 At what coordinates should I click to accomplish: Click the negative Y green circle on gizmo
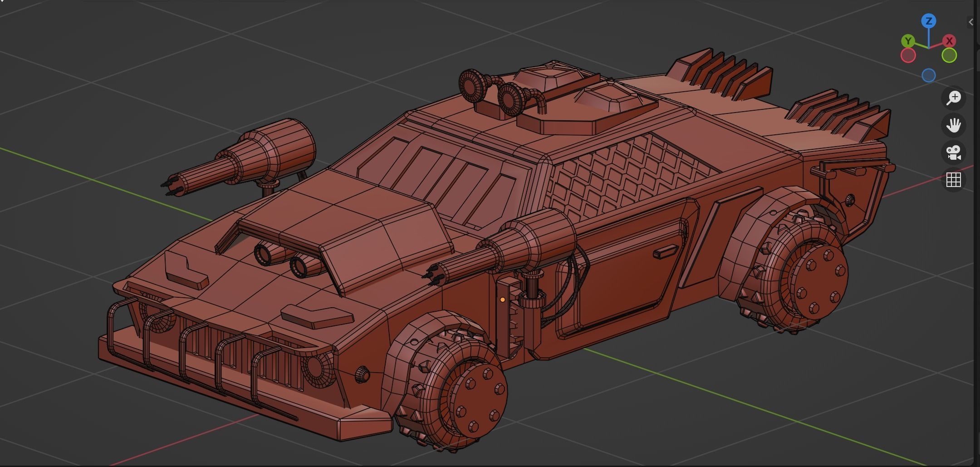949,55
